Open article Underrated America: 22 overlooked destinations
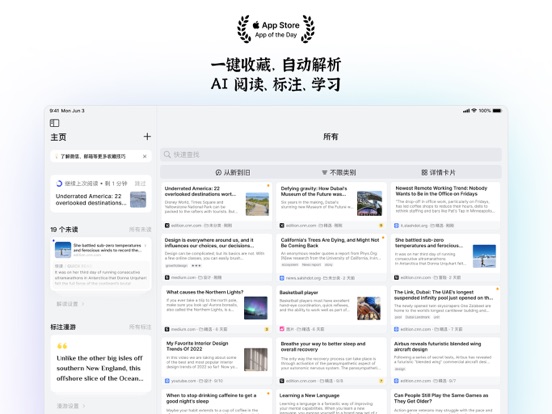 tap(216, 206)
